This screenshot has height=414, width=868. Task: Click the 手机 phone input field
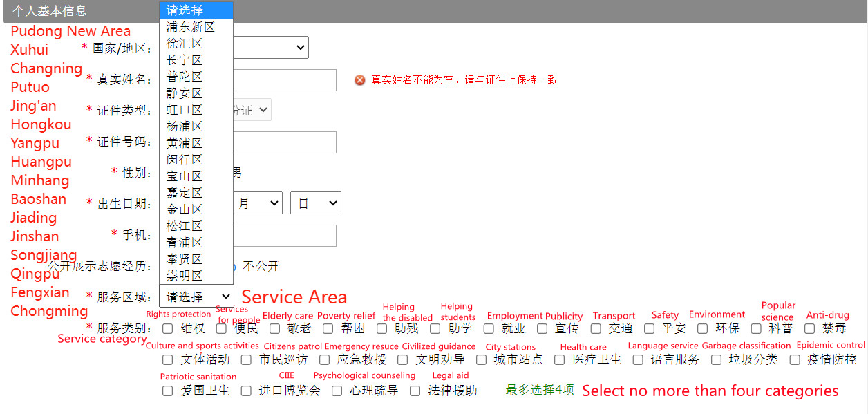point(285,235)
